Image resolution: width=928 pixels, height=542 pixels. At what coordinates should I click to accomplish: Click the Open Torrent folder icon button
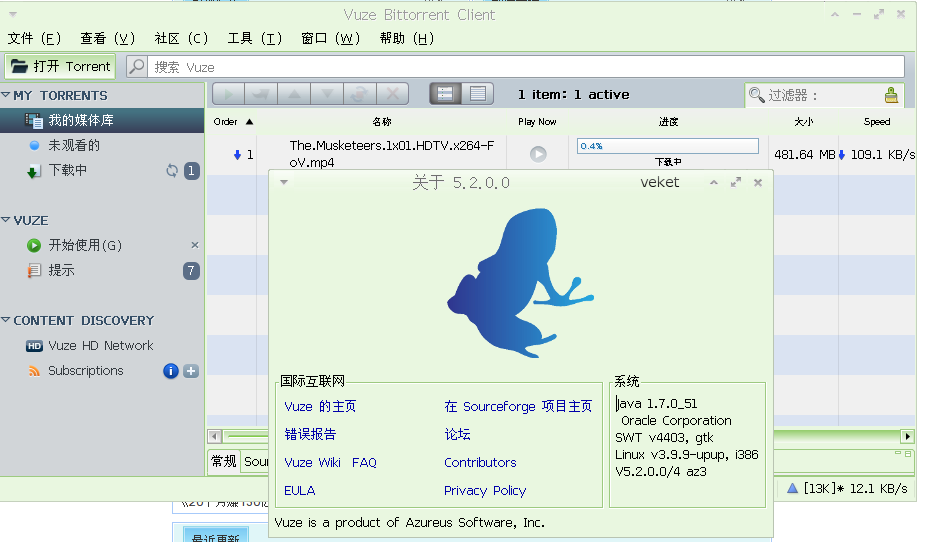pos(60,66)
